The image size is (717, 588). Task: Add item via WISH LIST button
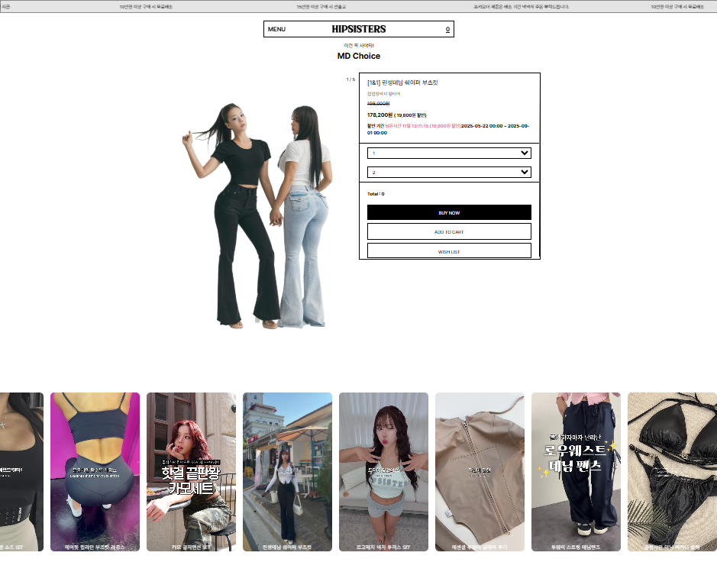tap(449, 251)
